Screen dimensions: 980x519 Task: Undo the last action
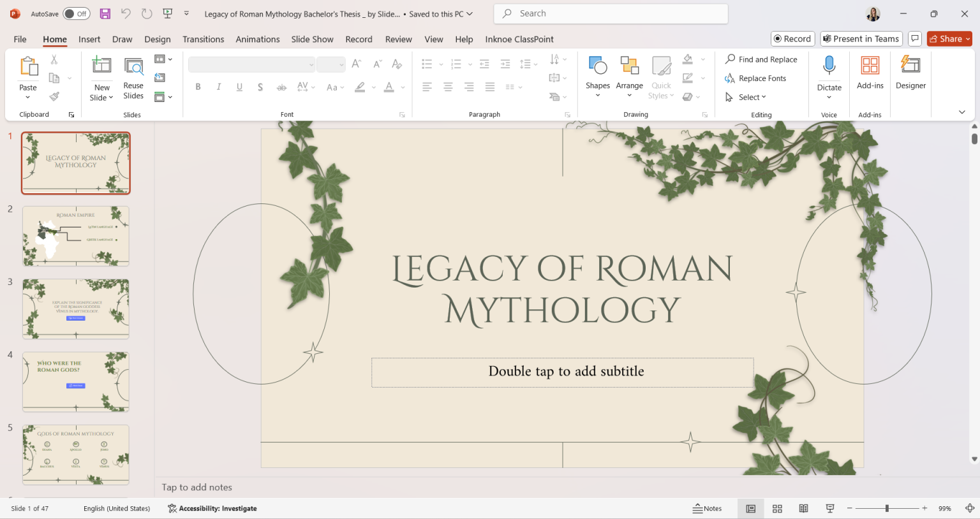(126, 13)
